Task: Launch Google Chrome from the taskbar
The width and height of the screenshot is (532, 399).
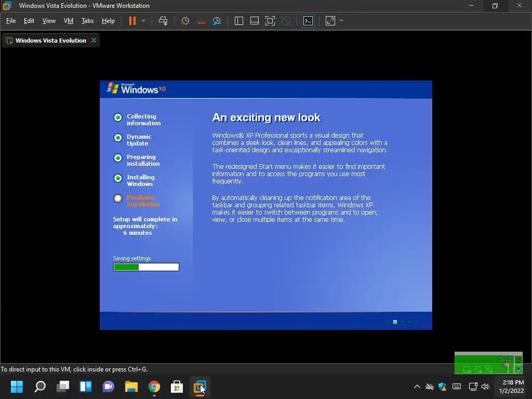Action: click(154, 387)
